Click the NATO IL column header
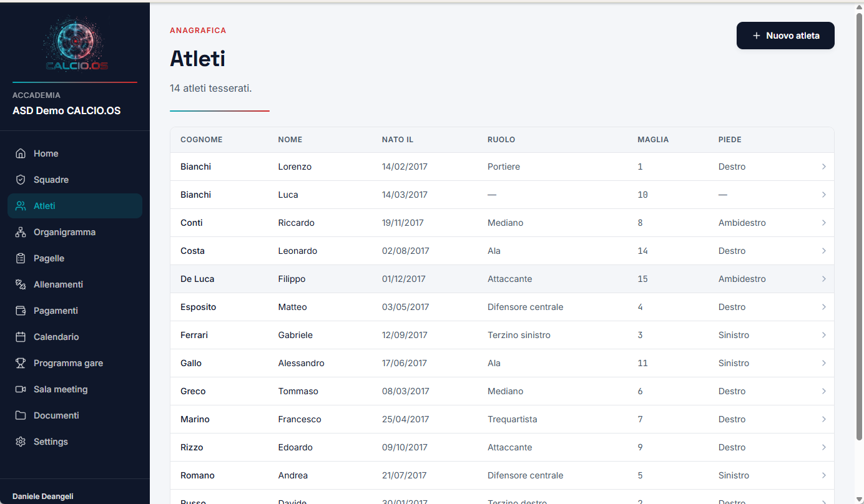 [398, 140]
